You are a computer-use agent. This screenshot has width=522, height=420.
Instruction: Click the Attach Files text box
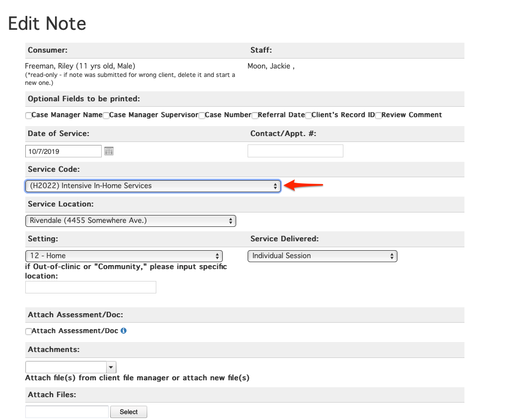click(x=66, y=412)
